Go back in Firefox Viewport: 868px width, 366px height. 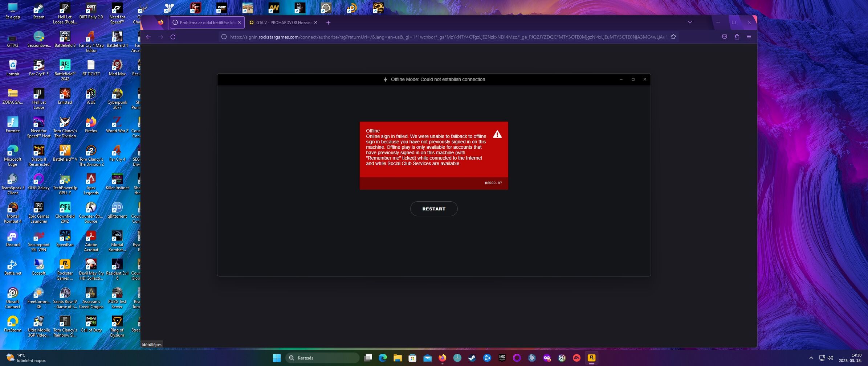coord(148,37)
